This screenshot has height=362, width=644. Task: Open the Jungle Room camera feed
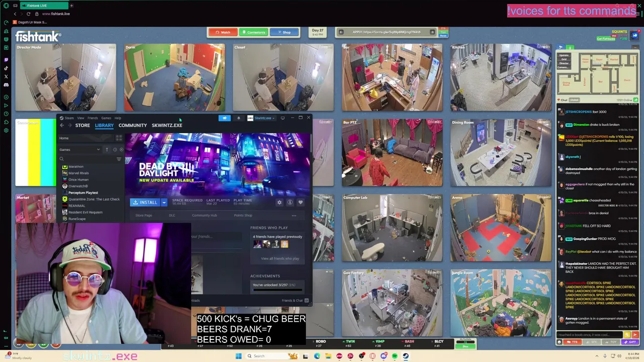(x=501, y=303)
